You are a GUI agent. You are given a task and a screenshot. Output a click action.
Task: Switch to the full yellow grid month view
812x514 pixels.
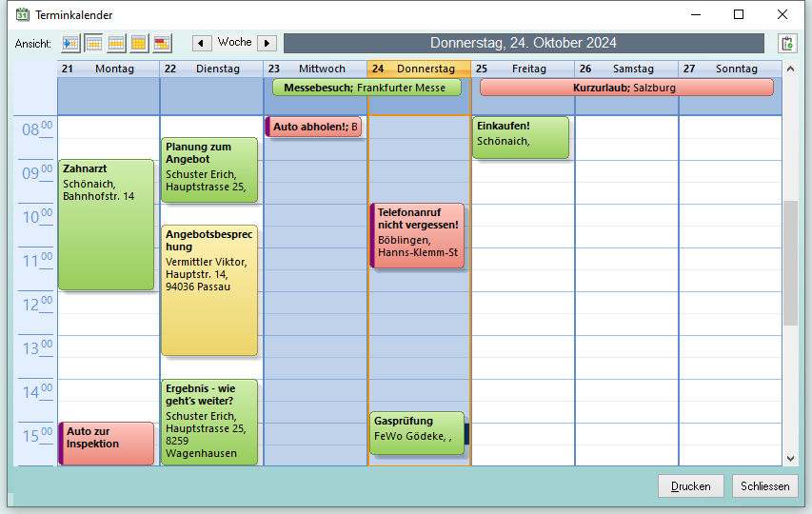click(139, 43)
